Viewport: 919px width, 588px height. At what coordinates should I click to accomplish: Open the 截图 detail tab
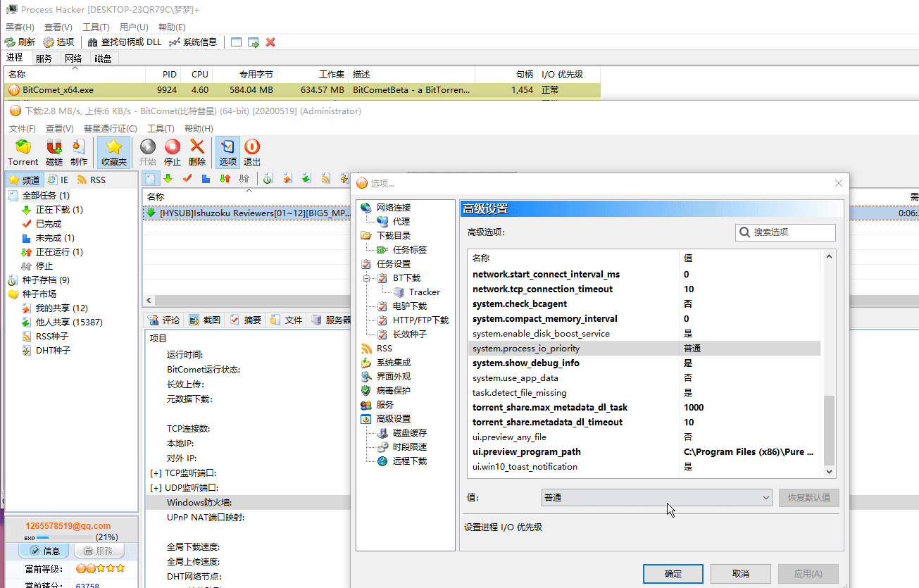(205, 320)
